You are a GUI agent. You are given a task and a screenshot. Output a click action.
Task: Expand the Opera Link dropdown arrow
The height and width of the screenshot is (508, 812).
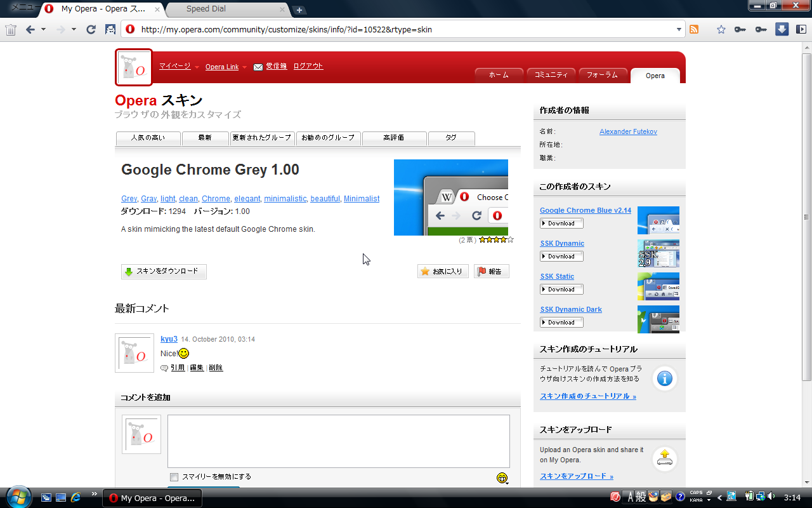(245, 67)
